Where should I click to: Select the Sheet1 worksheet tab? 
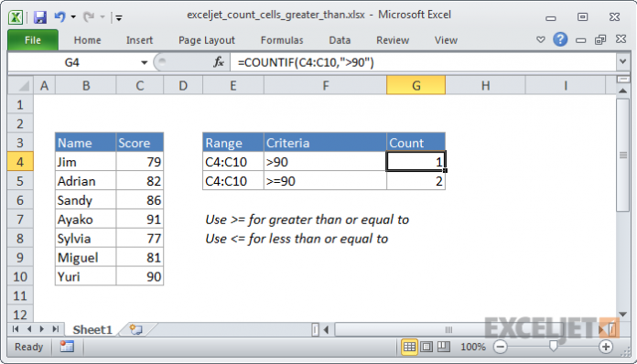(x=92, y=329)
